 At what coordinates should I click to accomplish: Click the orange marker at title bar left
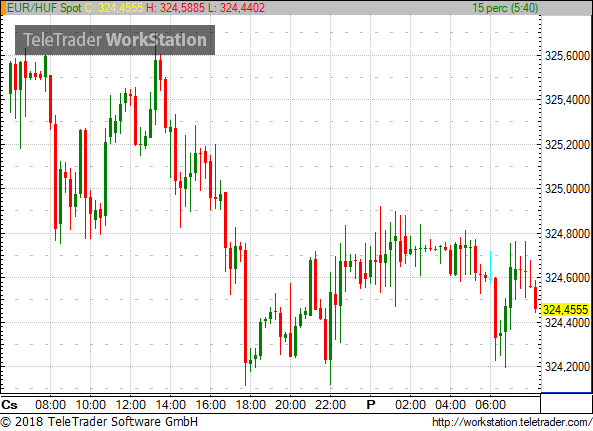pyautogui.click(x=3, y=8)
